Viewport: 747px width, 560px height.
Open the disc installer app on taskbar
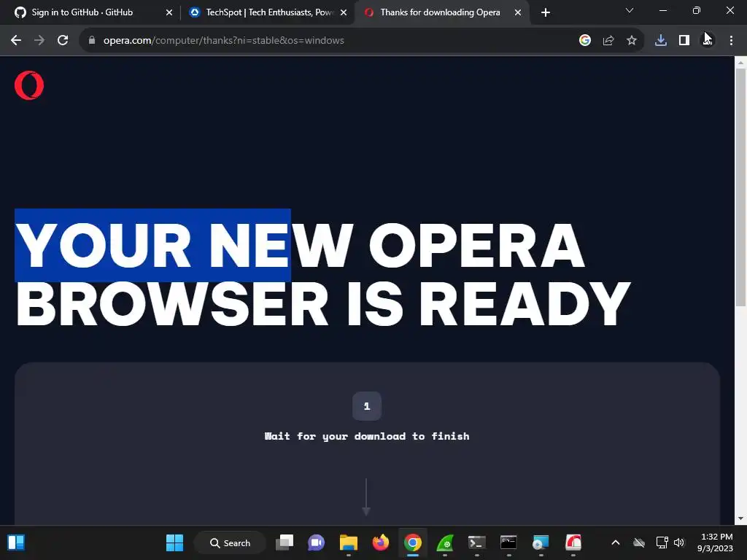(541, 542)
